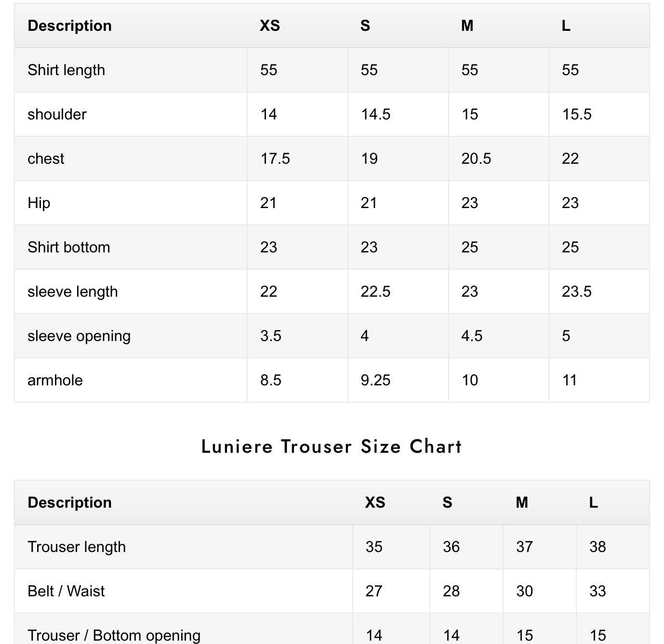Click the Trouser length row label

coord(77,547)
